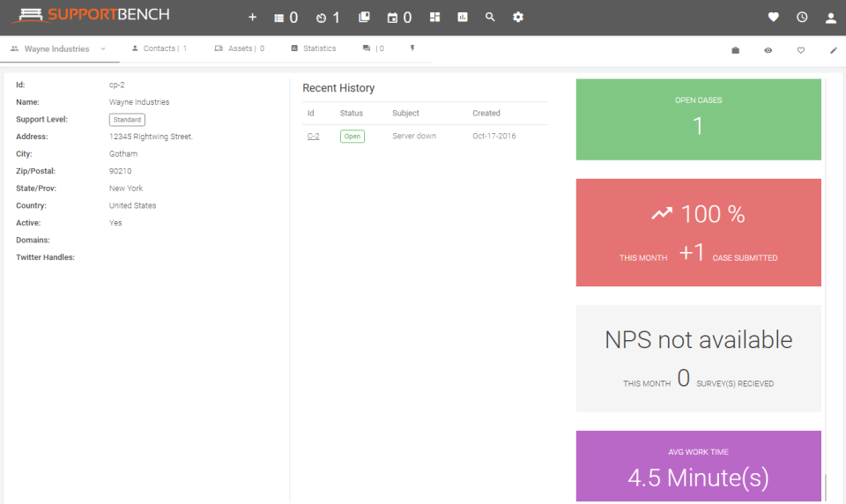
Task: Click the 90210 zip value
Action: (121, 171)
